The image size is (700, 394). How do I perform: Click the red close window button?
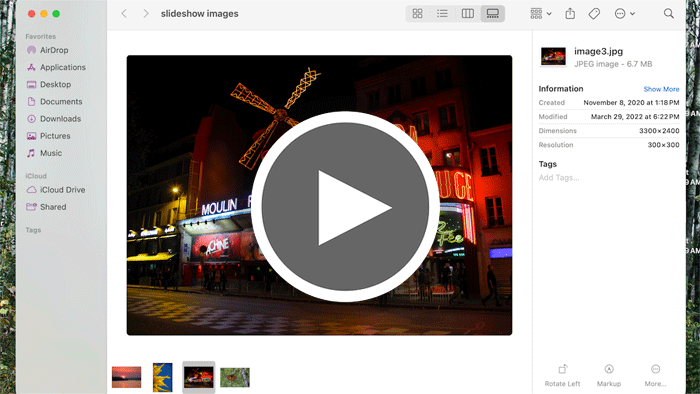tap(31, 14)
